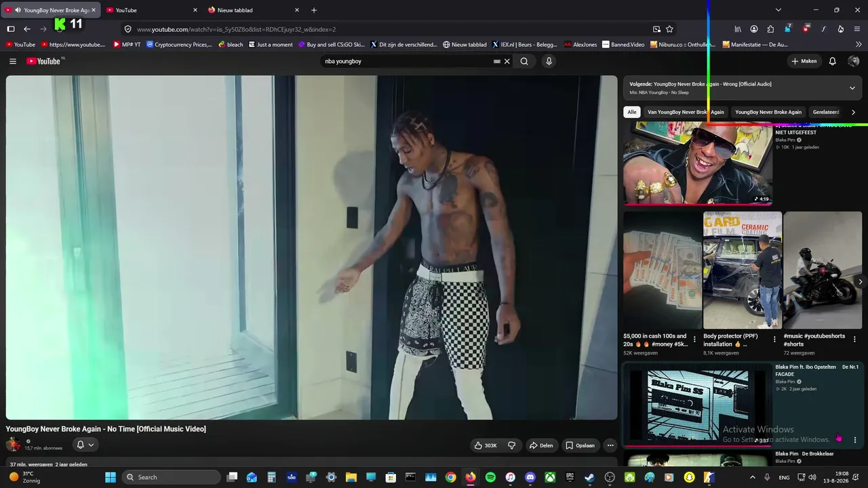
Task: Expand the Volgende playlist panel
Action: (x=852, y=88)
